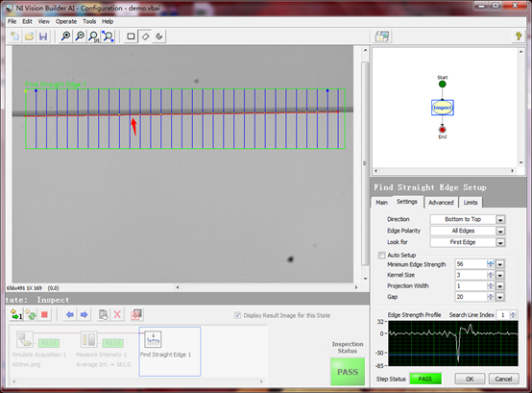
Task: Click state diagram vertical scrollbar down arrow
Action: (x=521, y=163)
